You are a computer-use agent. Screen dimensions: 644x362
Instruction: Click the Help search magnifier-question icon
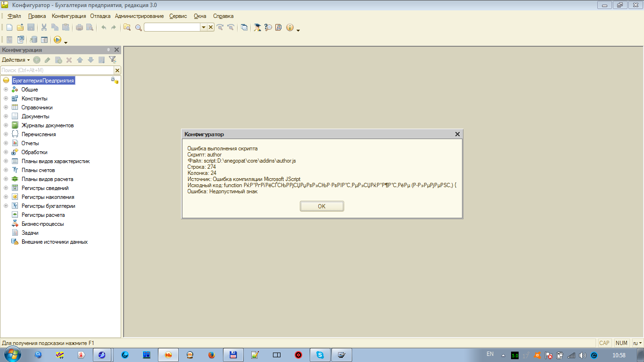tap(268, 27)
